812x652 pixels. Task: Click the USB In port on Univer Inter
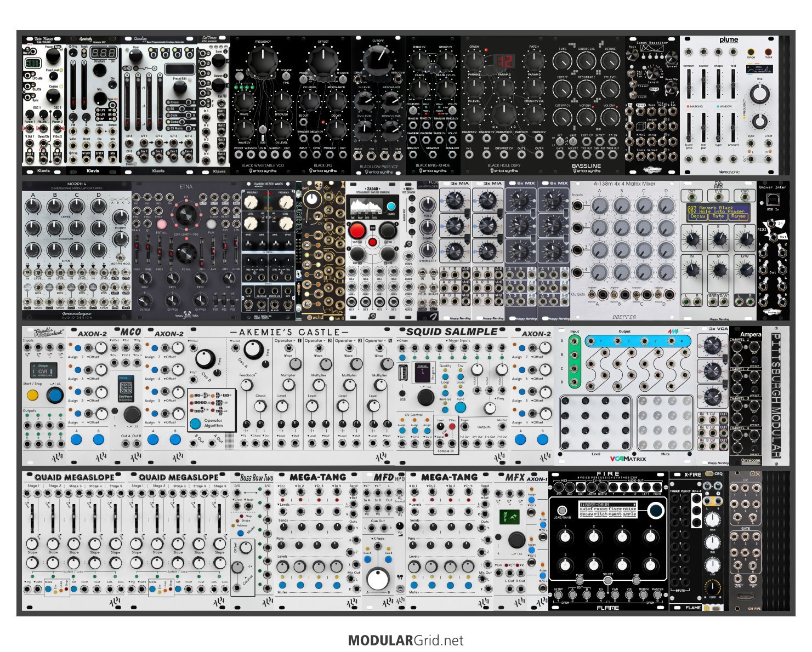click(773, 200)
